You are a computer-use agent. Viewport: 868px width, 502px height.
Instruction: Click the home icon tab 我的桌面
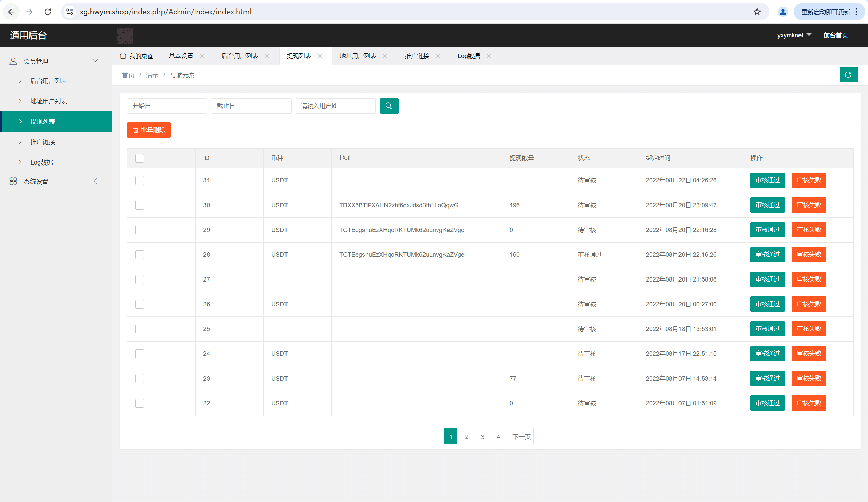[137, 56]
